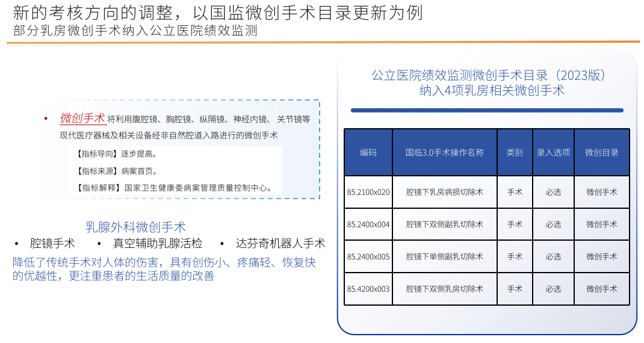Select code cell 85.2100x020

368,192
